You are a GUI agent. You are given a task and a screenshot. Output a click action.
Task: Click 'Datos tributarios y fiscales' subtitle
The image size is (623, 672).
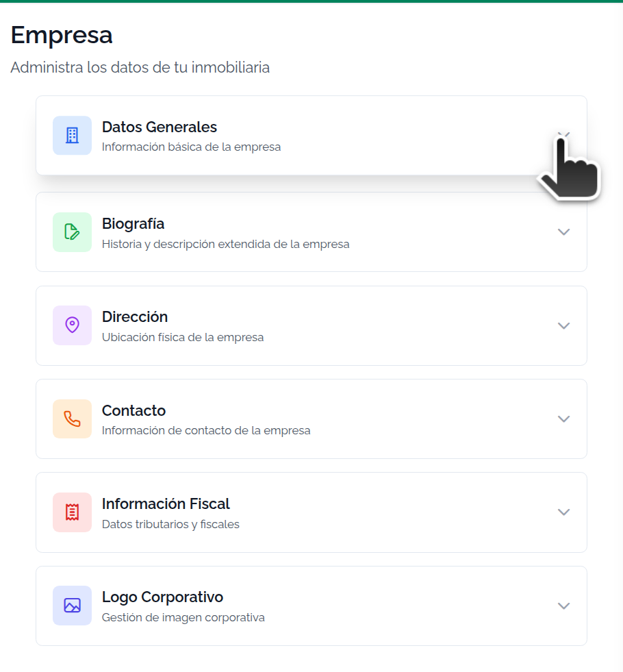tap(170, 524)
